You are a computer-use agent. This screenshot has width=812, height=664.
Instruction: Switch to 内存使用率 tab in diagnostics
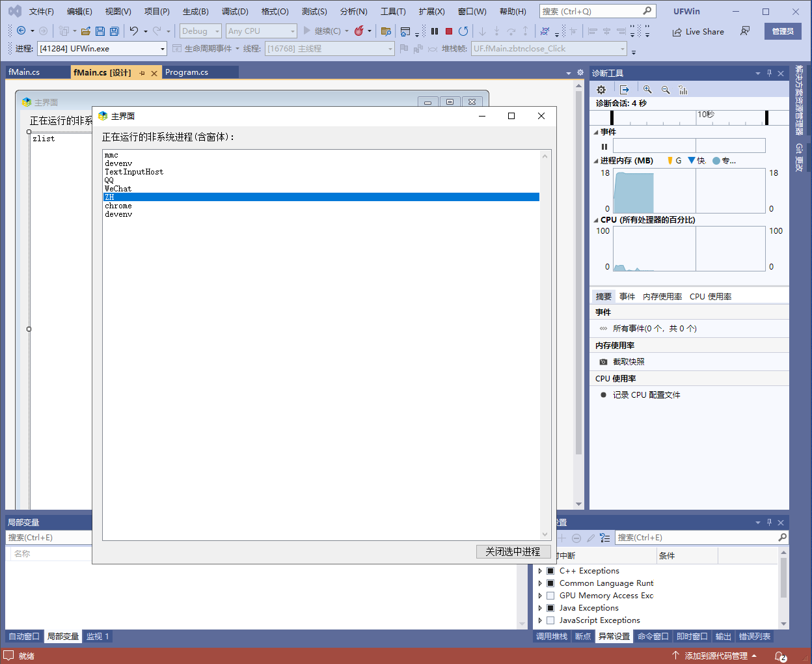click(662, 297)
